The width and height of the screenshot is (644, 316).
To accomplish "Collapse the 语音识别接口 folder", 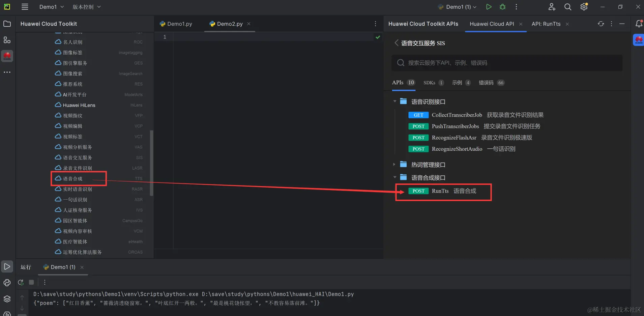I will point(395,101).
